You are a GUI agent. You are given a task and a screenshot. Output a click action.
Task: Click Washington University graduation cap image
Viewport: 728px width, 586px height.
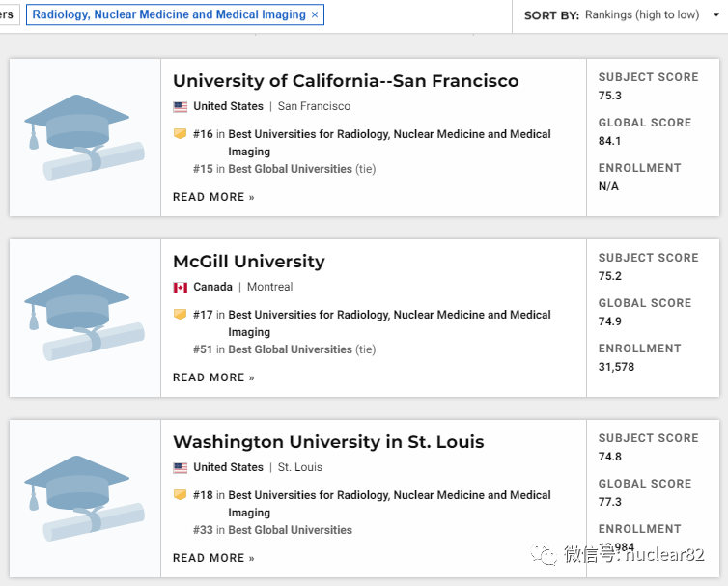(x=85, y=498)
